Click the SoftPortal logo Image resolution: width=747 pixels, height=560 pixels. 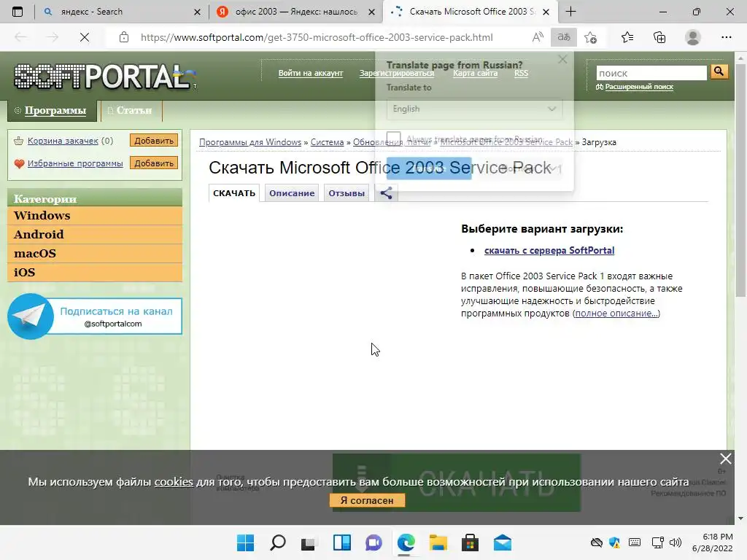pos(105,76)
